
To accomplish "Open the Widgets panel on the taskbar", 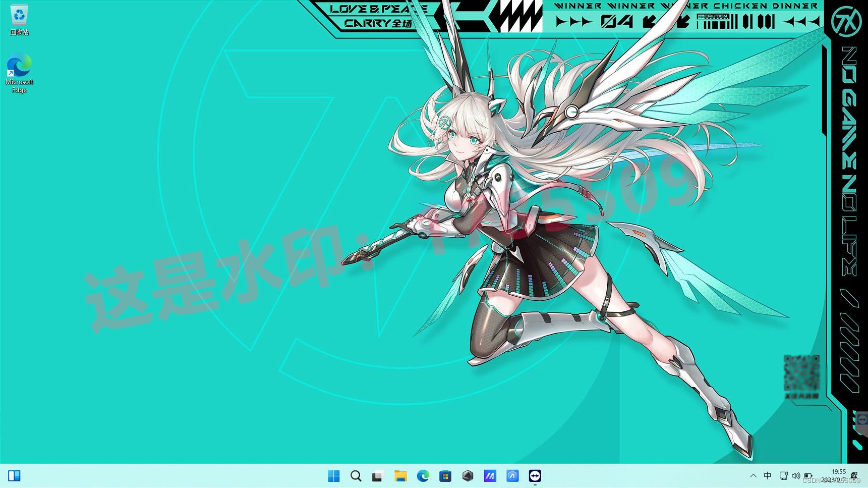I will (x=14, y=476).
